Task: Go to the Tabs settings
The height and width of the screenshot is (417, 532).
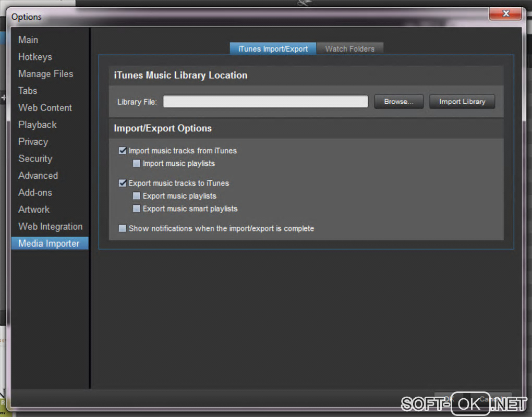Action: (x=28, y=91)
